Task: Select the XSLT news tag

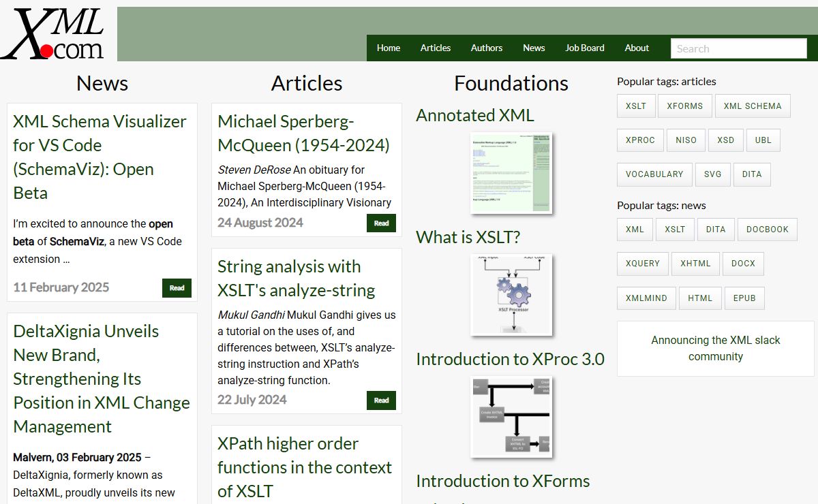Action: tap(675, 230)
